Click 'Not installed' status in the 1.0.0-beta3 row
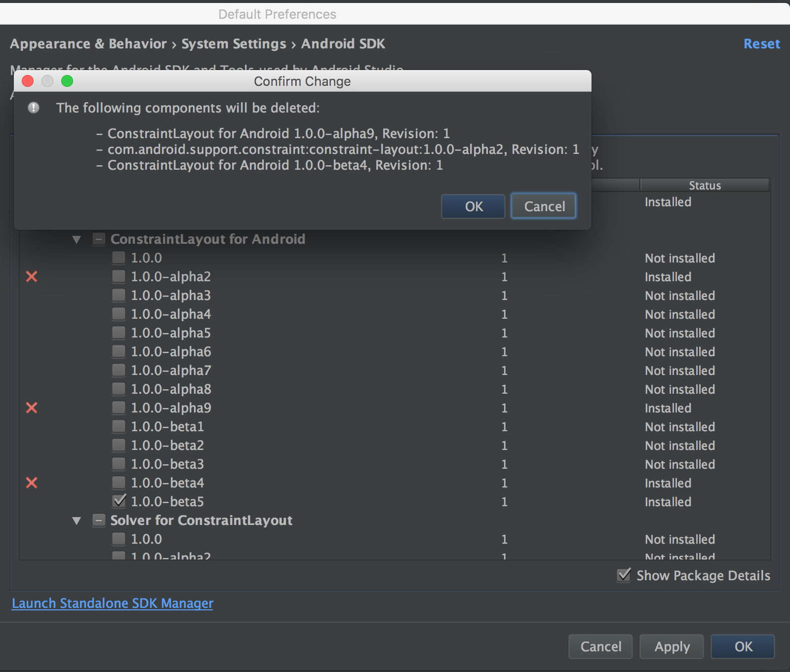790x672 pixels. pos(680,464)
